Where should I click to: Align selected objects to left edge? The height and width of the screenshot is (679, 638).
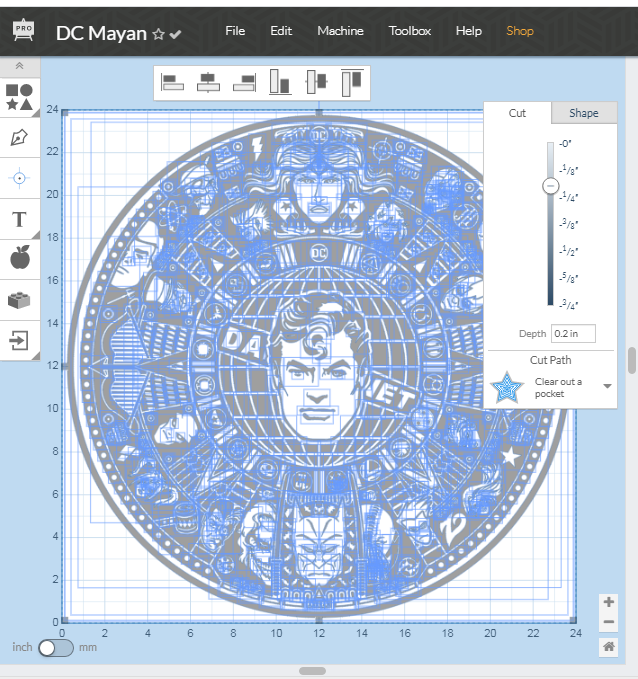tap(172, 82)
